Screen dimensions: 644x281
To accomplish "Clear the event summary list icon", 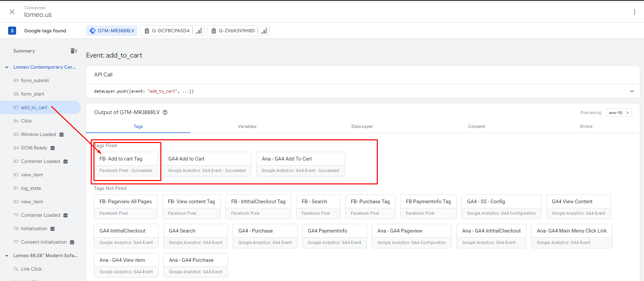I will (x=74, y=51).
